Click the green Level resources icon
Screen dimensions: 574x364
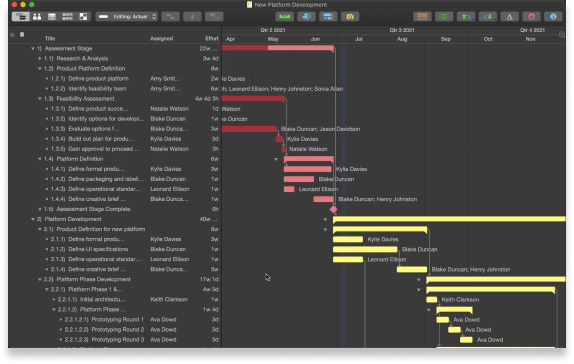coord(284,16)
